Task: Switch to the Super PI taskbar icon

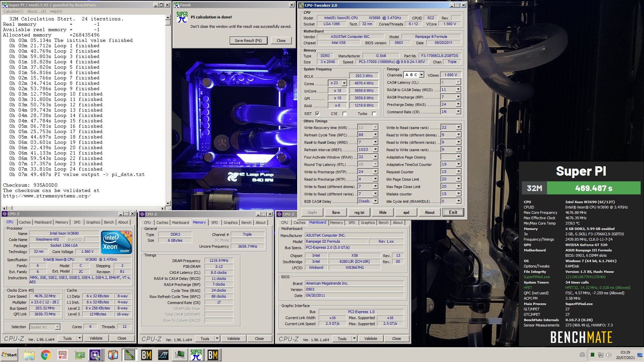Action: [196, 355]
